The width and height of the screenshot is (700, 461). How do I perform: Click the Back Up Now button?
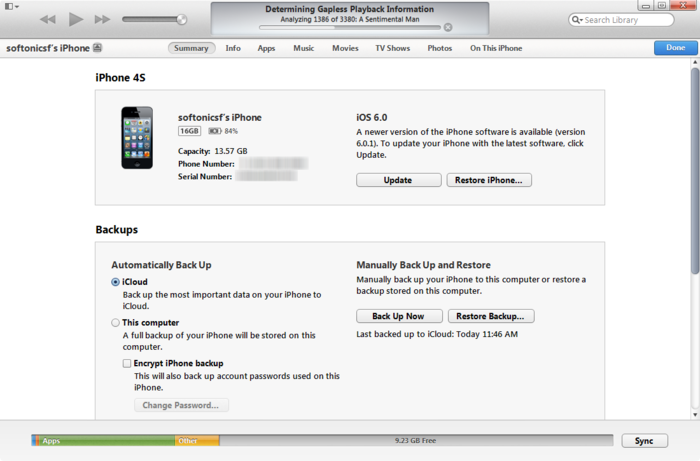399,316
